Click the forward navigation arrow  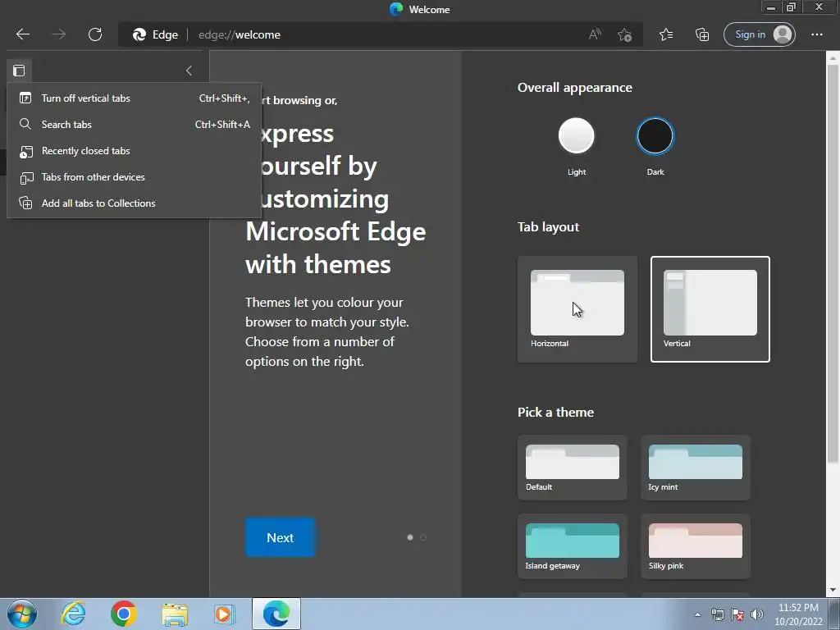(x=59, y=34)
